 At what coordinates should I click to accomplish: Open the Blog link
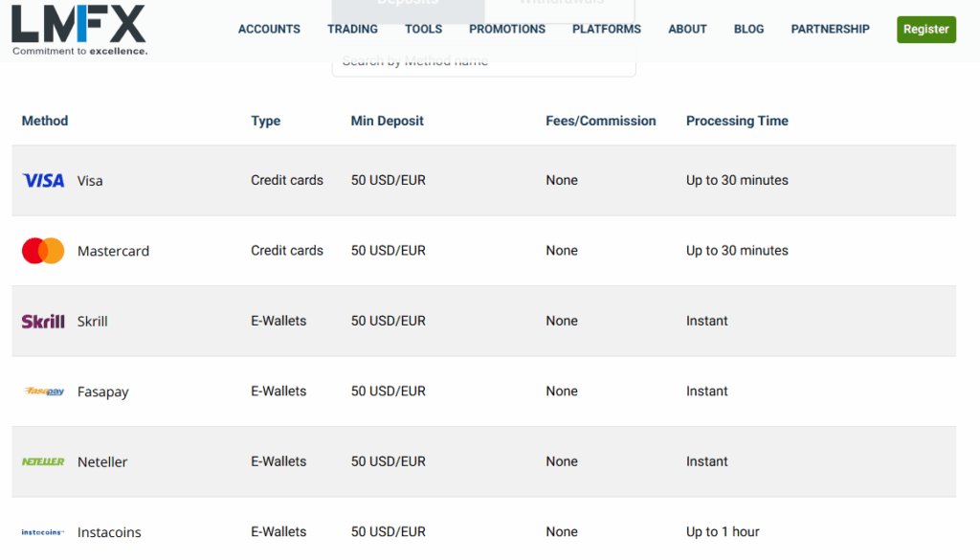pos(748,29)
